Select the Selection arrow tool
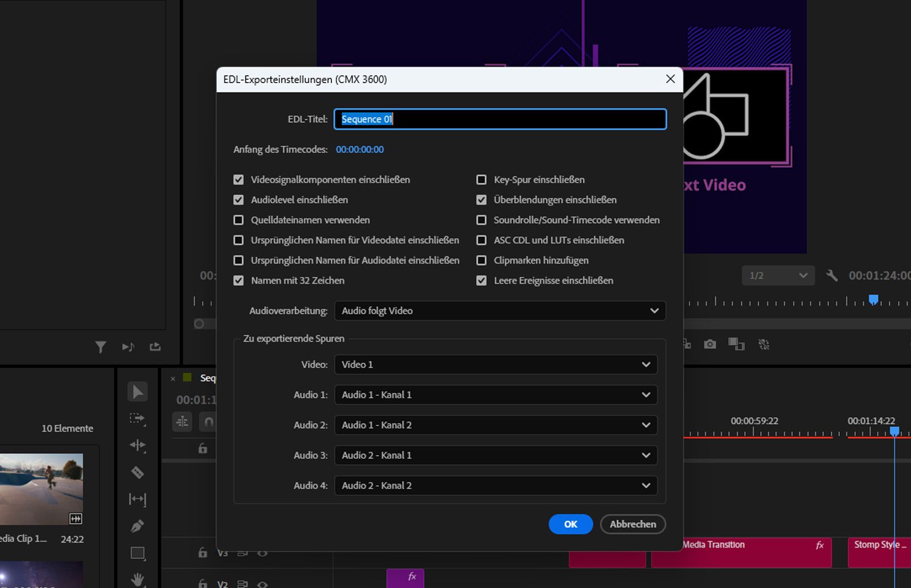 (x=137, y=392)
